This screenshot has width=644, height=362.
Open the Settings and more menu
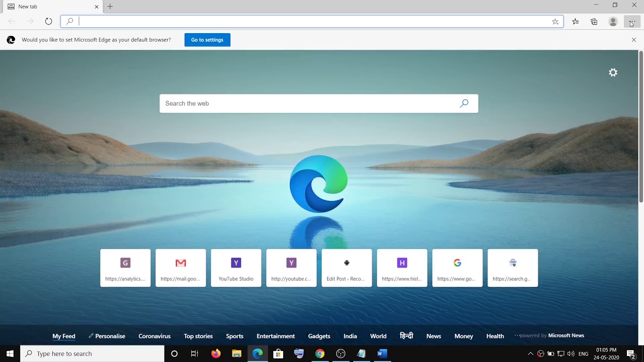coord(632,22)
